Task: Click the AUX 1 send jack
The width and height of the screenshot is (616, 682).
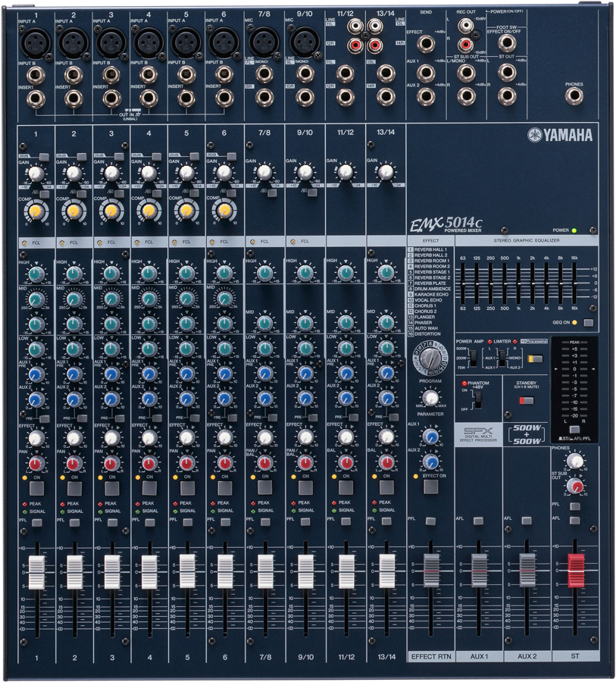Action: [x=426, y=73]
